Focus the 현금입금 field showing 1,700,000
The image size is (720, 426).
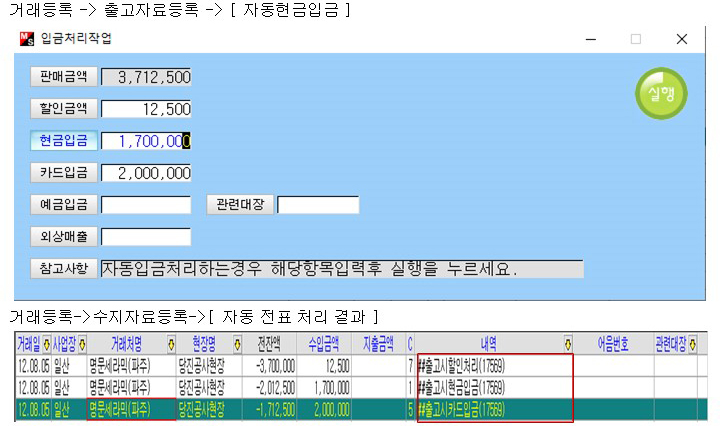[146, 141]
